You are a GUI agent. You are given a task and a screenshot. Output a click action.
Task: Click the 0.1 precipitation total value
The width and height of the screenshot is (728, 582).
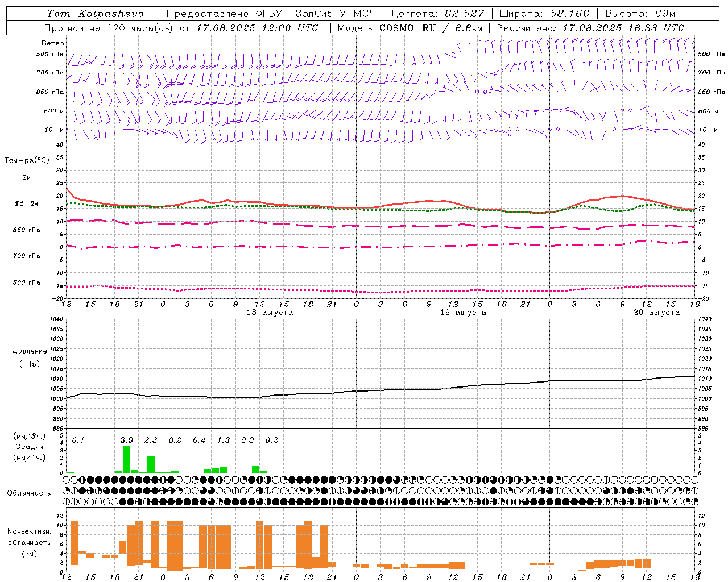[x=78, y=440]
